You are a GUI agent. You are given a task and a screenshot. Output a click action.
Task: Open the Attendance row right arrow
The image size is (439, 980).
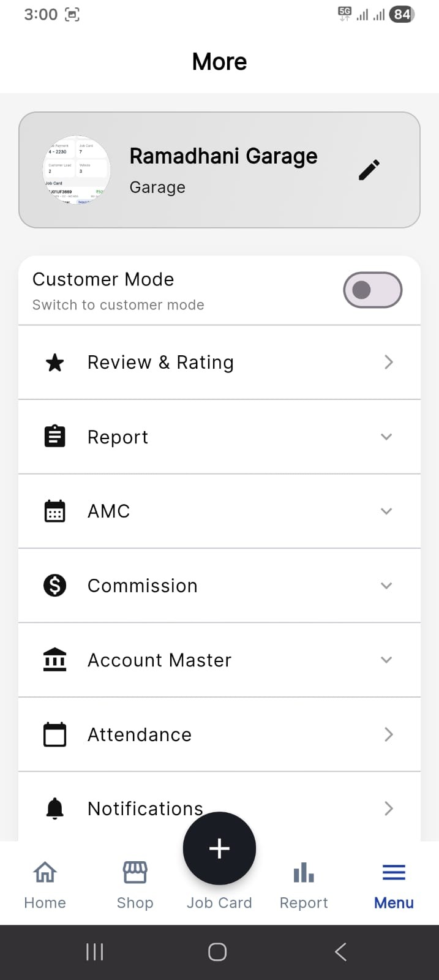click(388, 734)
